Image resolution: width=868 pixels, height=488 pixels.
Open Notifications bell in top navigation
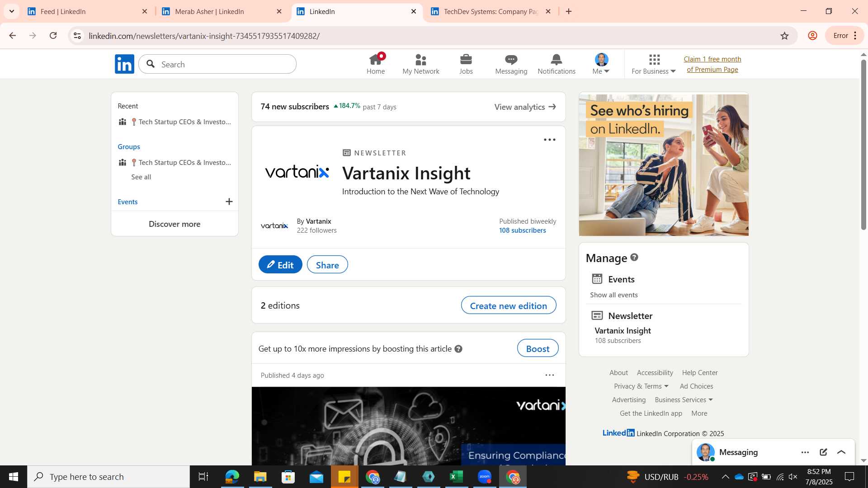557,64
